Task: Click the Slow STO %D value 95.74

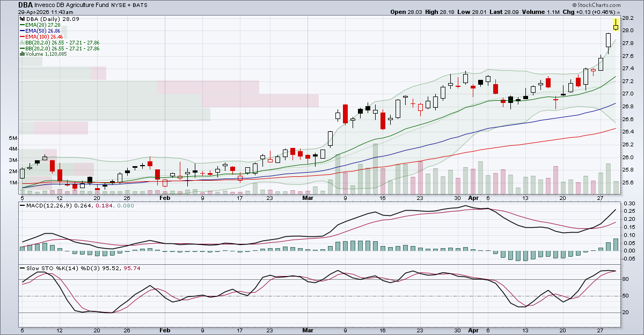Action: [x=132, y=267]
